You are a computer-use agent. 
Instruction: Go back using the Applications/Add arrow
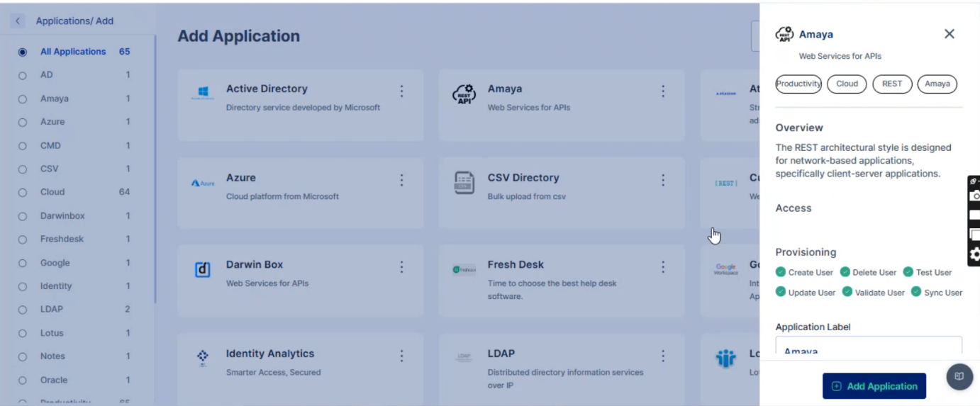click(x=18, y=21)
